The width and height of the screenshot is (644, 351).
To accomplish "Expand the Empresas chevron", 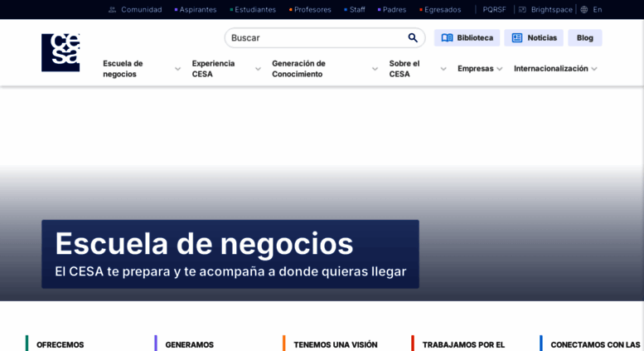I will point(500,69).
